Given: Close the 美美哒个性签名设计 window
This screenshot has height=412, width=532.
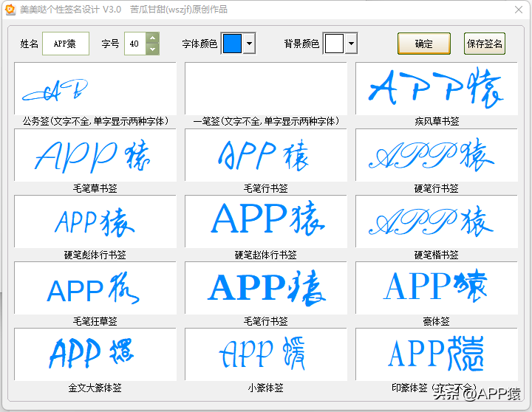Looking at the screenshot, I should 519,10.
